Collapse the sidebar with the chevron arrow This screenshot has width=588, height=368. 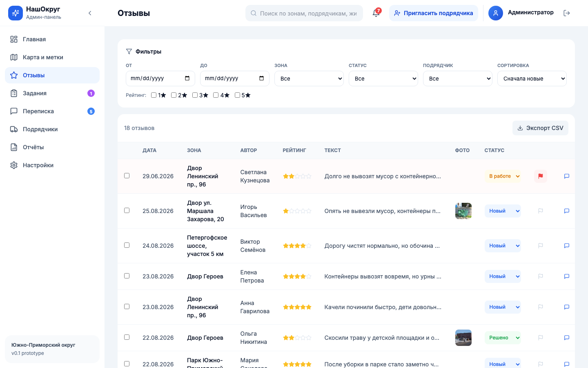[90, 13]
